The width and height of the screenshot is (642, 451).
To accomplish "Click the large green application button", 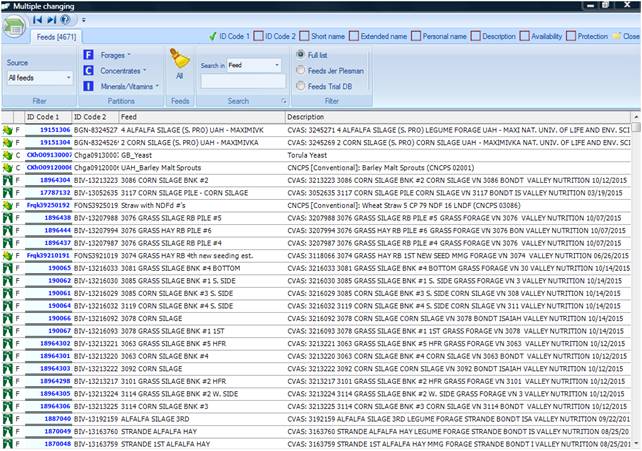I will [14, 28].
